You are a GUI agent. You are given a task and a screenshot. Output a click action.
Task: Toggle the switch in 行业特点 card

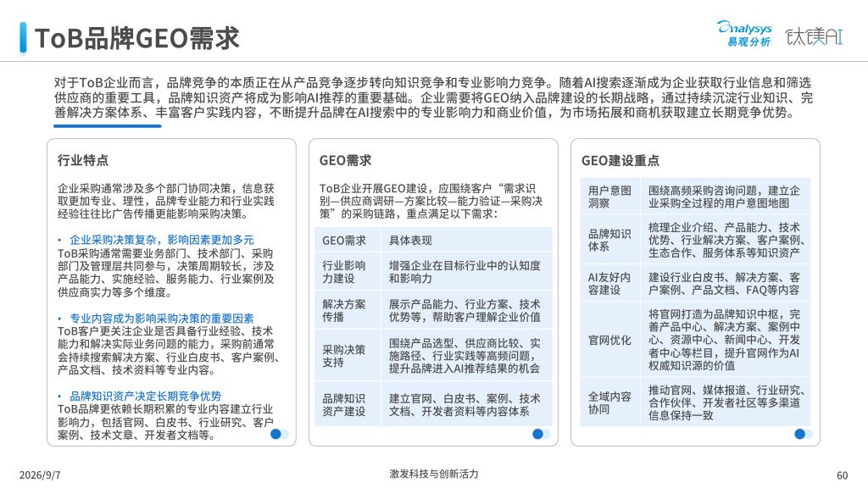tap(279, 435)
